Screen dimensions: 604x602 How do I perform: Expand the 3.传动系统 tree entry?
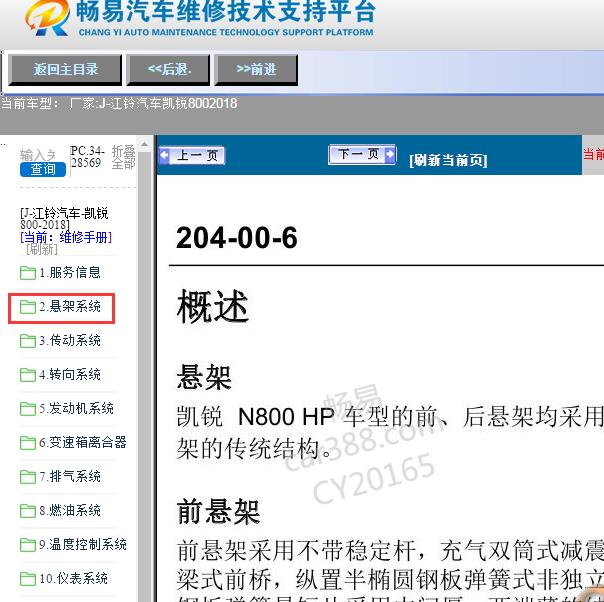70,340
